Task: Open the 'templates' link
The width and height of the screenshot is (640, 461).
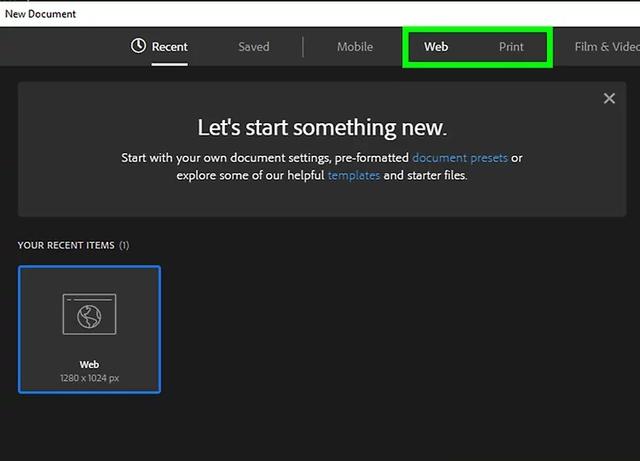Action: click(353, 176)
